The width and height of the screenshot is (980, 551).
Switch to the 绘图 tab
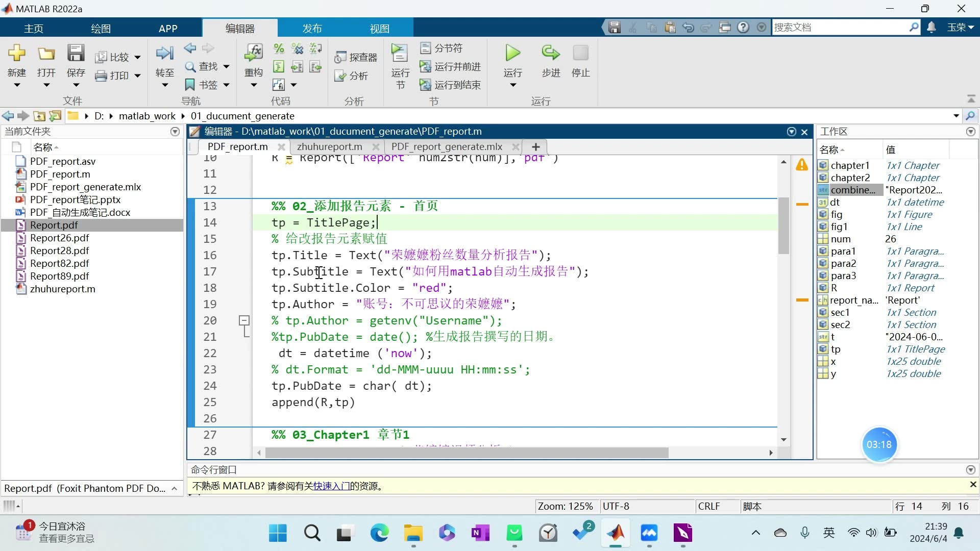coord(101,29)
